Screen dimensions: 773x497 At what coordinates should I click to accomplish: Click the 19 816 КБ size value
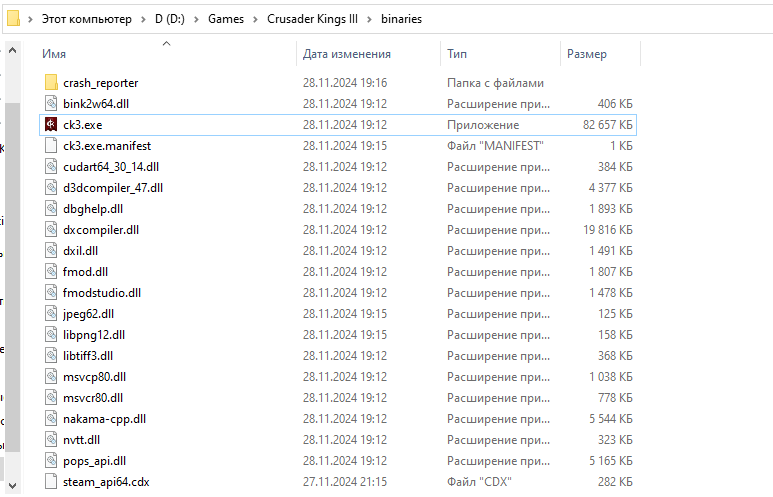[x=607, y=230]
